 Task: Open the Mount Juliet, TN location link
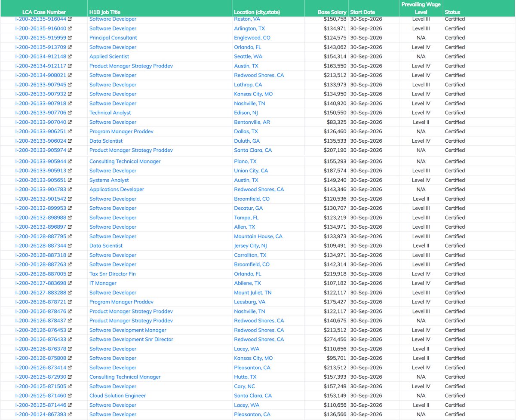(x=253, y=293)
